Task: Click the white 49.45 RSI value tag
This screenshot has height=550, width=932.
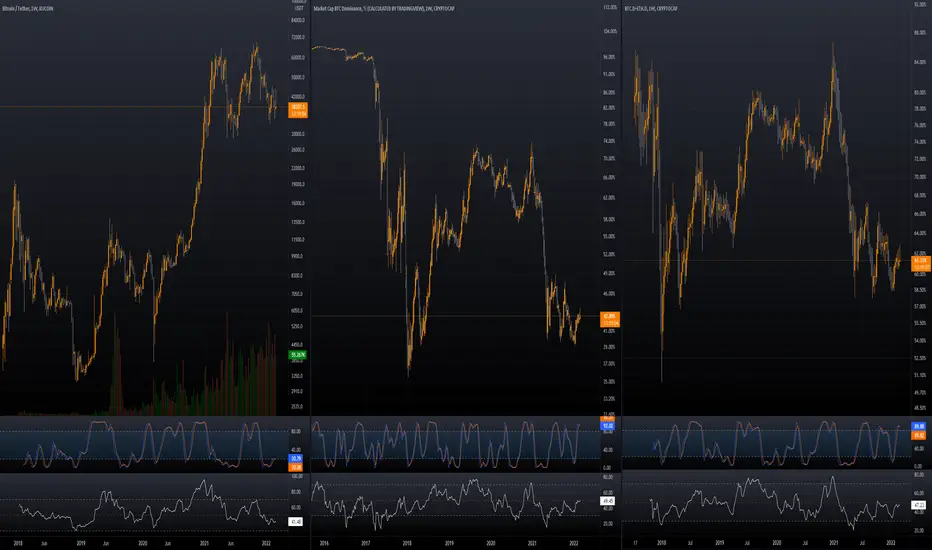Action: (x=607, y=501)
